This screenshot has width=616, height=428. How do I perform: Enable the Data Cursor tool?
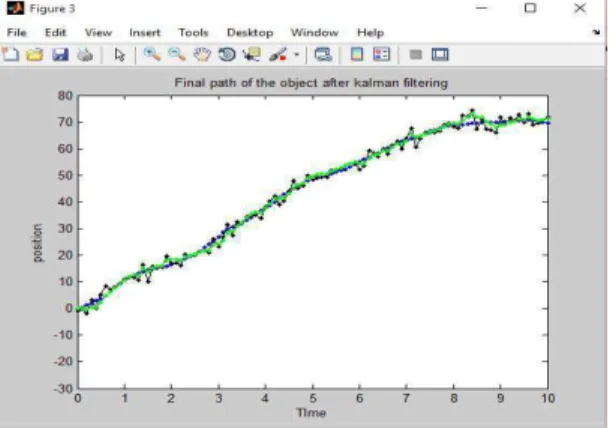tap(251, 54)
